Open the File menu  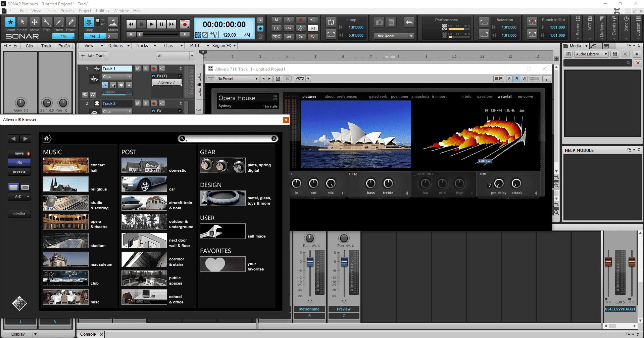coord(12,11)
